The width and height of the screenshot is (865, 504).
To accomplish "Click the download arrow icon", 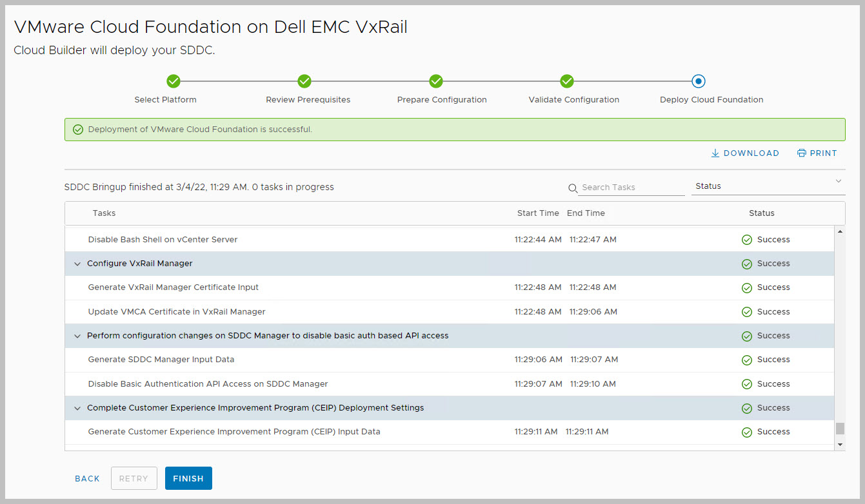I will pyautogui.click(x=715, y=153).
